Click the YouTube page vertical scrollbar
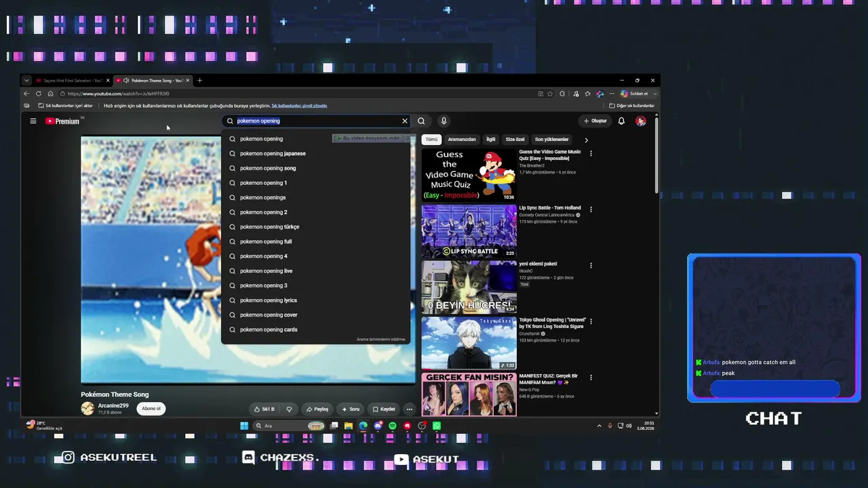The width and height of the screenshot is (868, 488). pos(656,155)
